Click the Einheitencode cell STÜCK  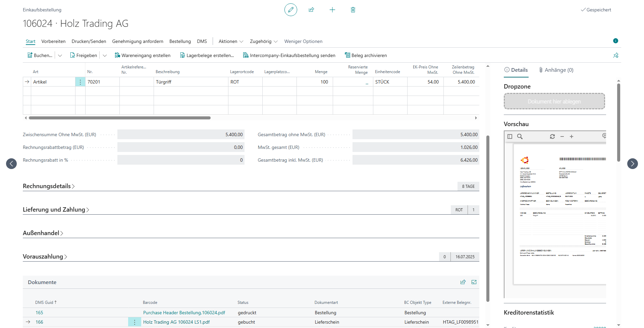coord(390,82)
